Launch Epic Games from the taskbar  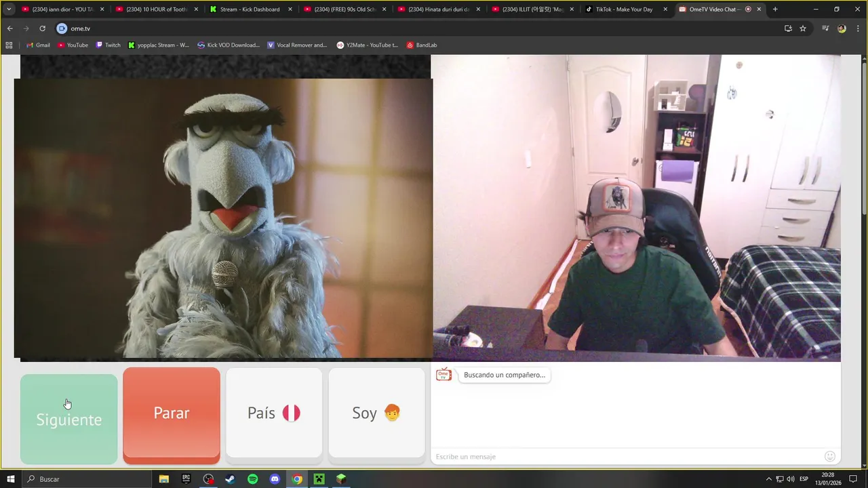(x=186, y=479)
